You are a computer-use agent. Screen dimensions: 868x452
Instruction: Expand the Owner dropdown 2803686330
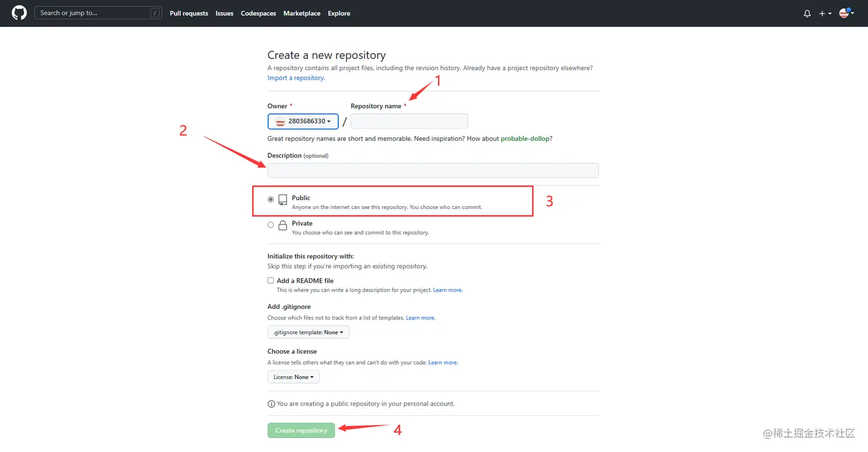tap(303, 122)
